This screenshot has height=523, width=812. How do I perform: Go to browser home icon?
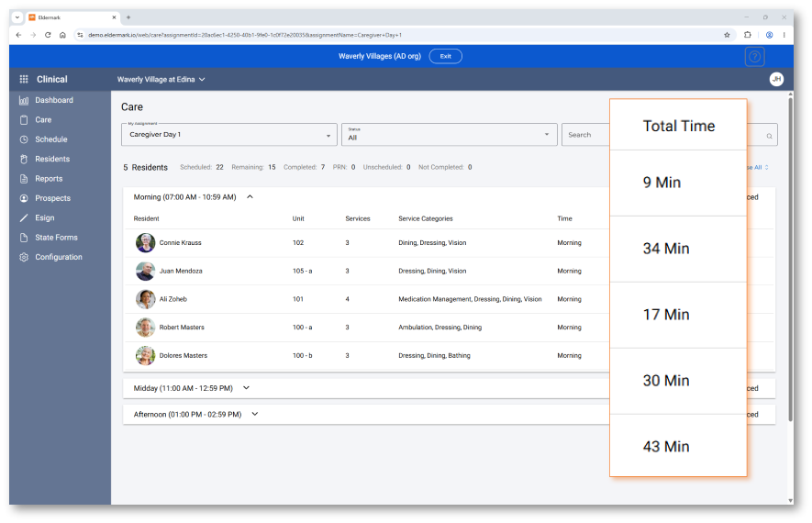click(x=62, y=35)
